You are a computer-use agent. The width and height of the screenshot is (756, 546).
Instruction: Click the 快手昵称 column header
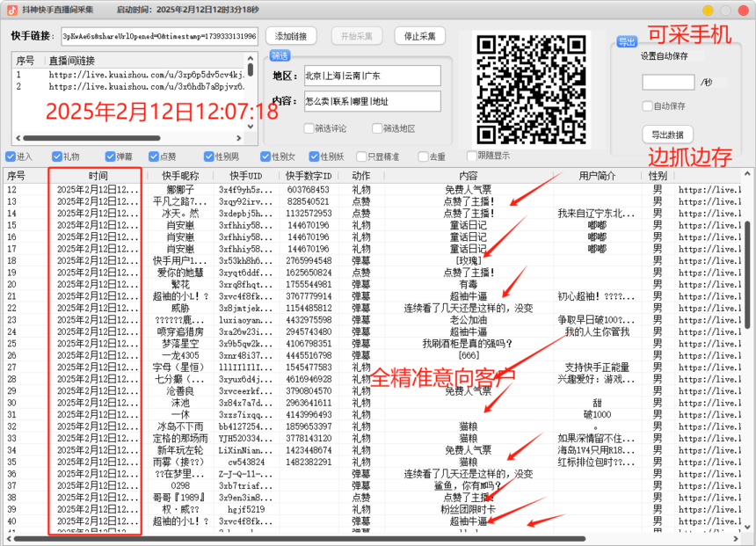coord(180,176)
